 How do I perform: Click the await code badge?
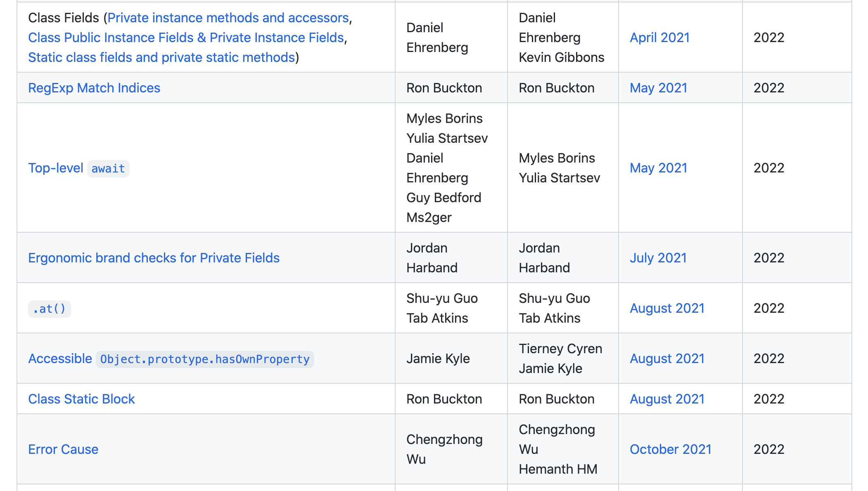108,169
